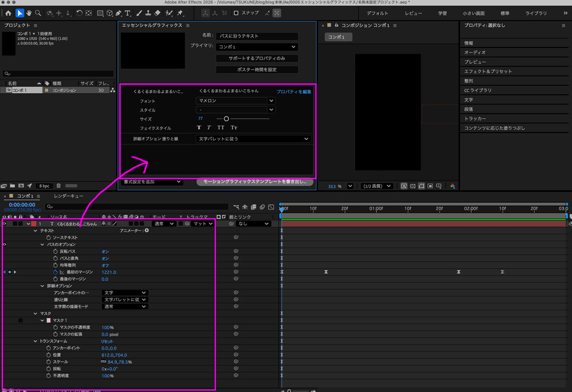The width and height of the screenshot is (572, 392).
Task: Select the Rectangle shape tool
Action: coord(101,13)
